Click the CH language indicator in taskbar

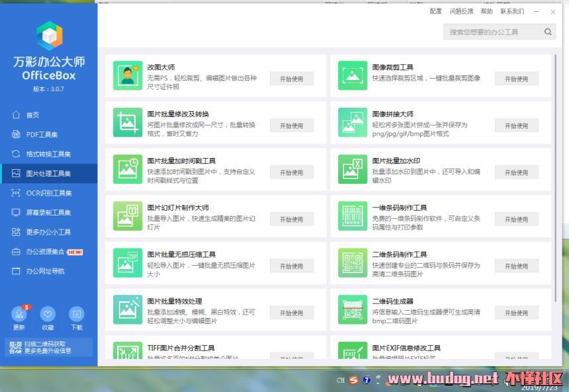(x=340, y=380)
